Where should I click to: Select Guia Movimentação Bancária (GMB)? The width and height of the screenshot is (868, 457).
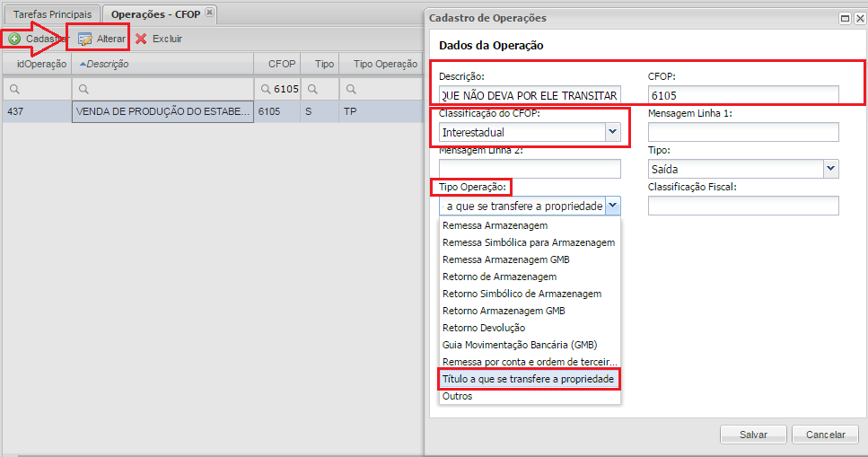pos(530,345)
